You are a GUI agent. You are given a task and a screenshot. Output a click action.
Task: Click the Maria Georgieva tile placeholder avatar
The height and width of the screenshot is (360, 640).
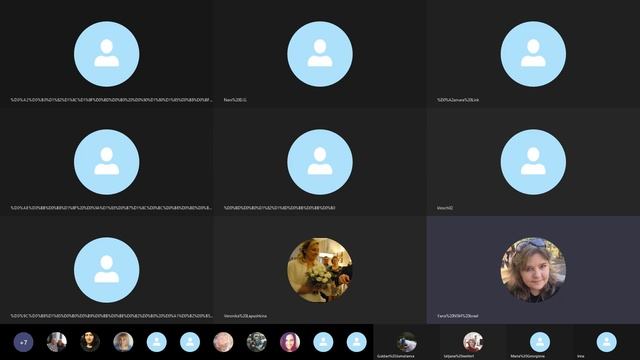click(x=540, y=342)
